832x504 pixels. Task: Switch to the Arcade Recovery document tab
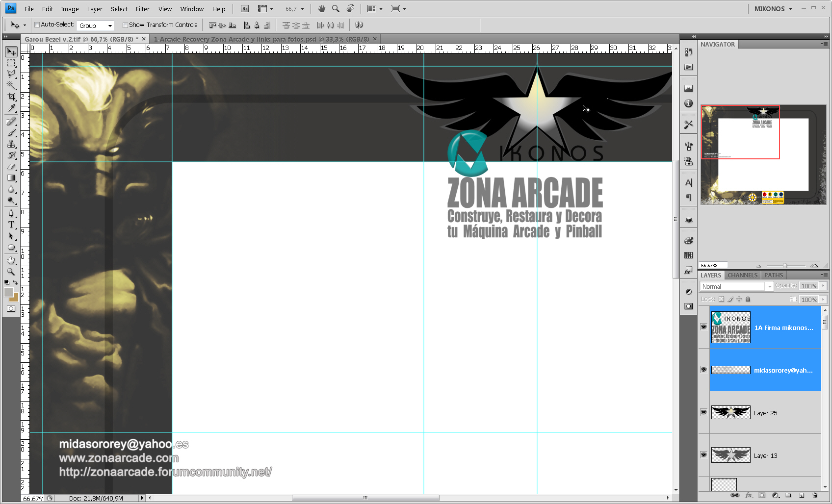pyautogui.click(x=261, y=39)
